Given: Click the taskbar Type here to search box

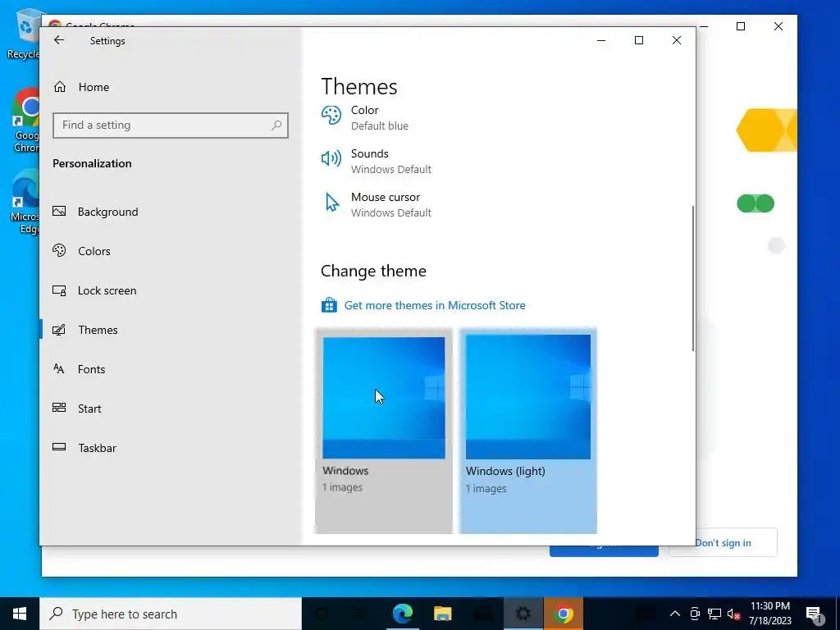Looking at the screenshot, I should [x=171, y=614].
